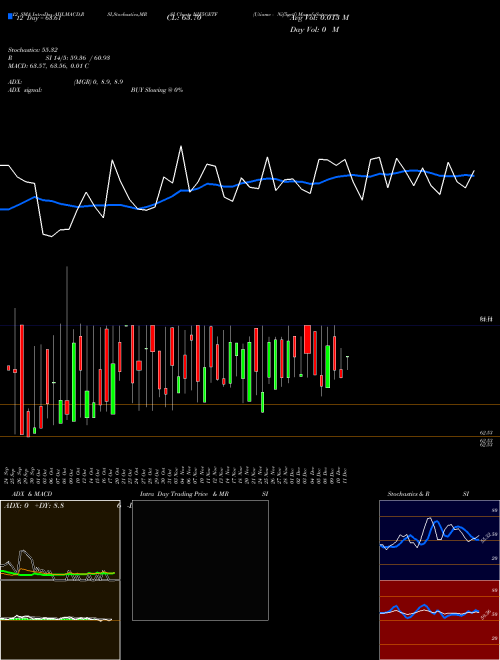Click the 'MACD: 63.57, 63.56, 0.01 C' line
Viewport: 500px width, 660px height.
(x=48, y=66)
